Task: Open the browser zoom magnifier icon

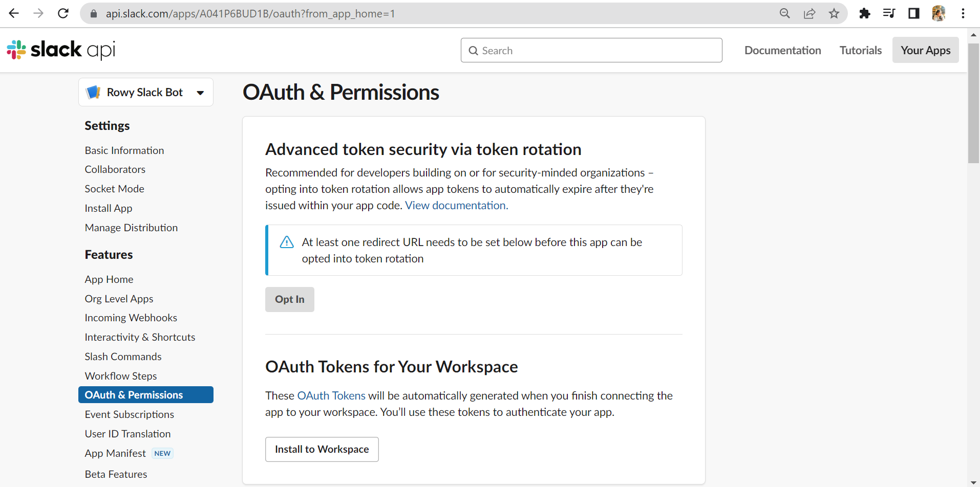Action: point(785,13)
